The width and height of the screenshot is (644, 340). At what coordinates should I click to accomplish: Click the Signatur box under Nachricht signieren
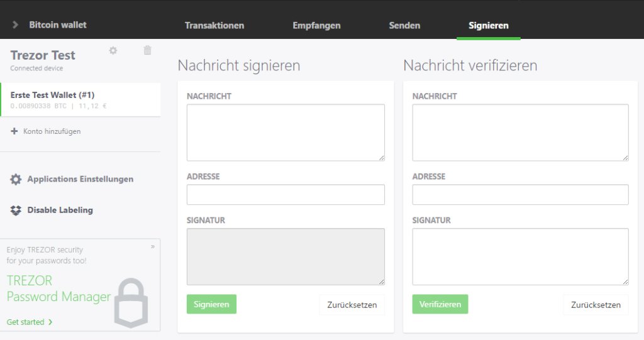tap(286, 256)
